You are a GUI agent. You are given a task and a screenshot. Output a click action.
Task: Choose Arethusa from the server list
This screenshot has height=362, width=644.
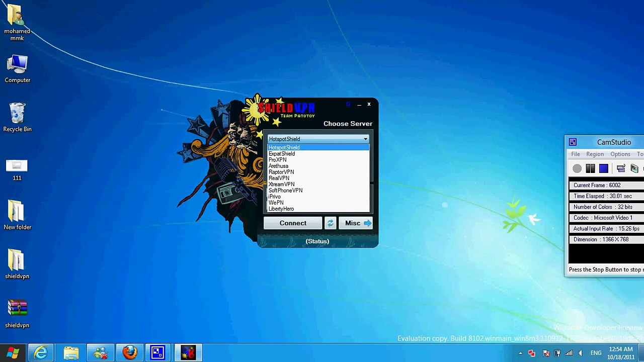(318, 166)
